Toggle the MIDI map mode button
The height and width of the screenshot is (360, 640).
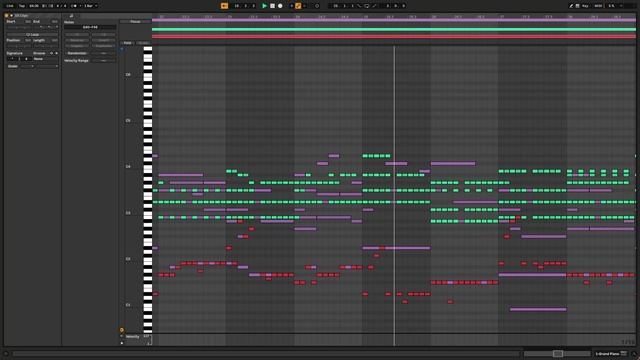coord(598,6)
